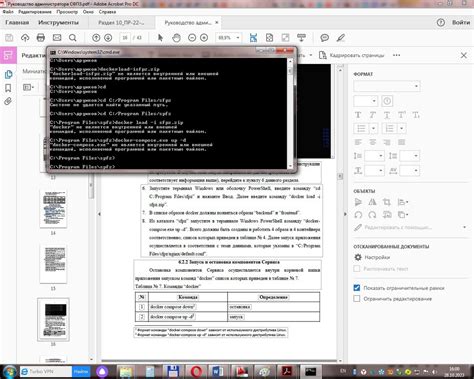Screen dimensions: 474x379
Task: Open the attachments paperclip panel icon
Action: click(8, 101)
